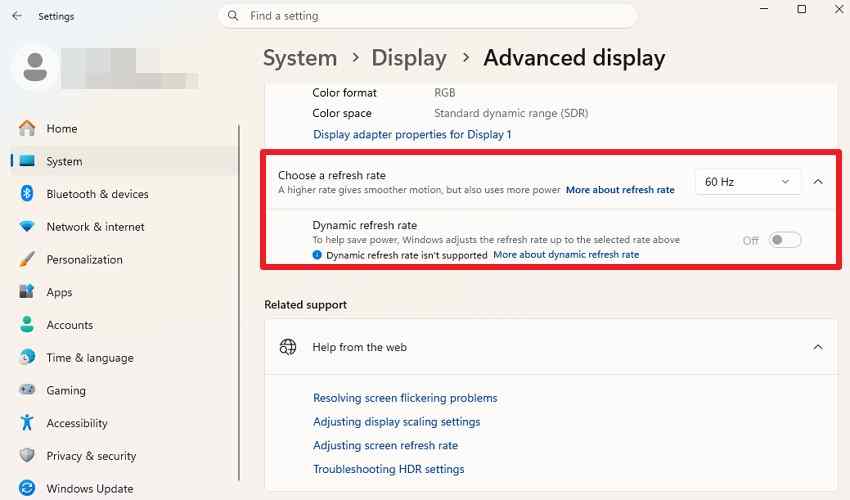Click the Find a setting search box

(x=428, y=16)
